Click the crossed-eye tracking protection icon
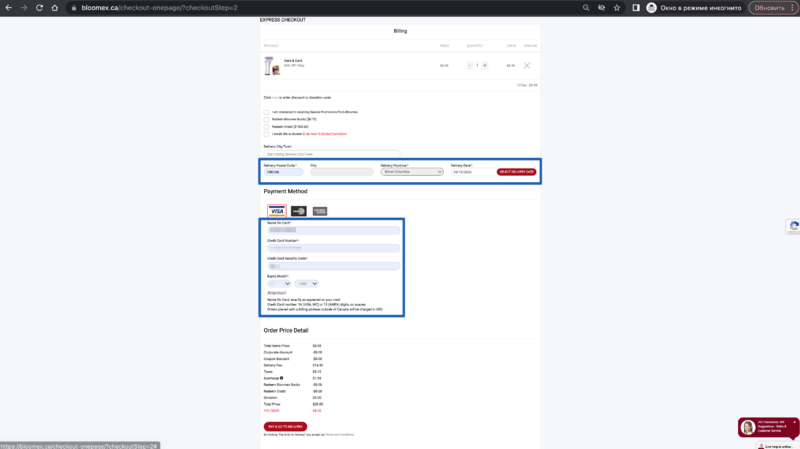Screen dimensions: 800x449 [x=602, y=8]
